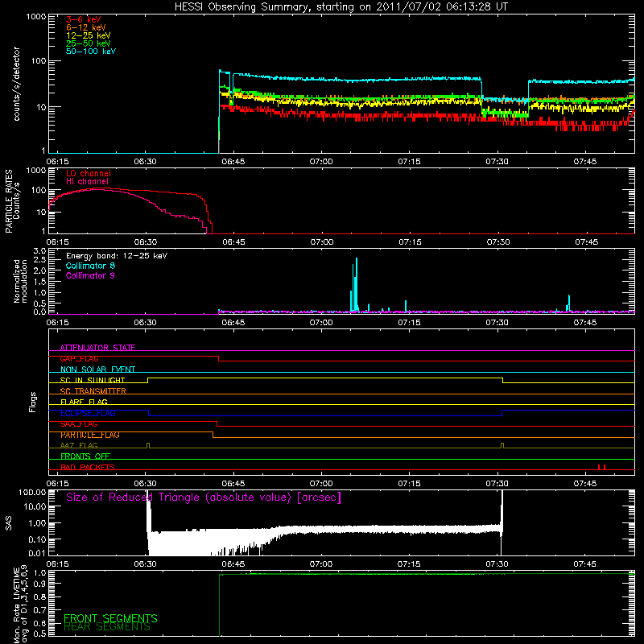
Task: Select the FRONT SEGMENTS legend label
Action: (x=110, y=618)
